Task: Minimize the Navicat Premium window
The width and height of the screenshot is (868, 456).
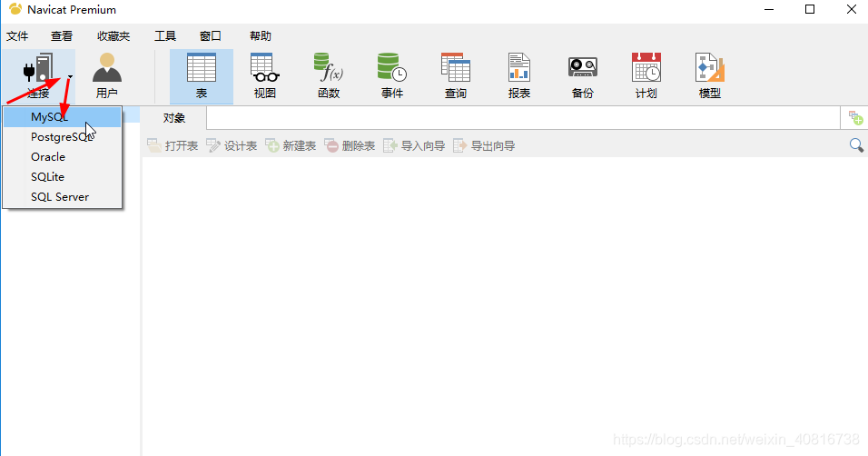Action: pyautogui.click(x=768, y=9)
